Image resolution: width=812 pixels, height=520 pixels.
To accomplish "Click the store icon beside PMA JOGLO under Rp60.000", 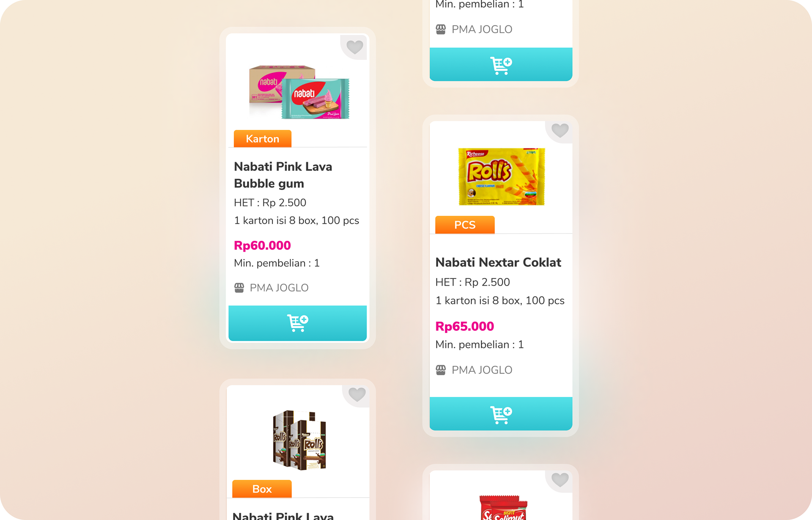I will coord(239,288).
